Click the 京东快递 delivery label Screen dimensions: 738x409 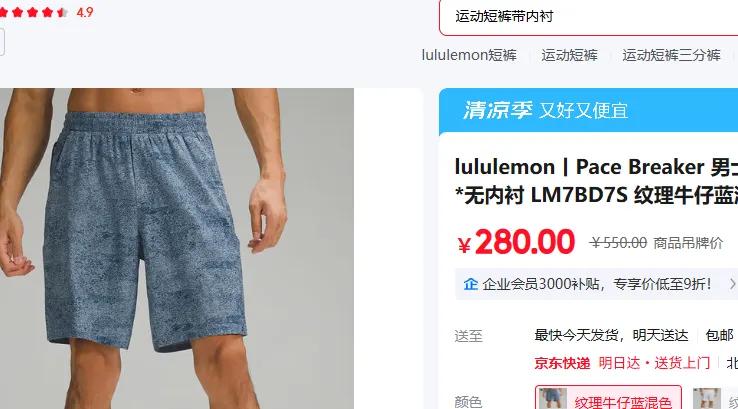[562, 363]
